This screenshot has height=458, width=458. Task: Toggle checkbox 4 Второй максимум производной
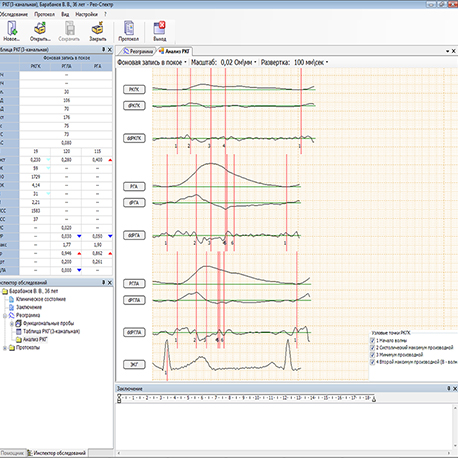pyautogui.click(x=373, y=362)
